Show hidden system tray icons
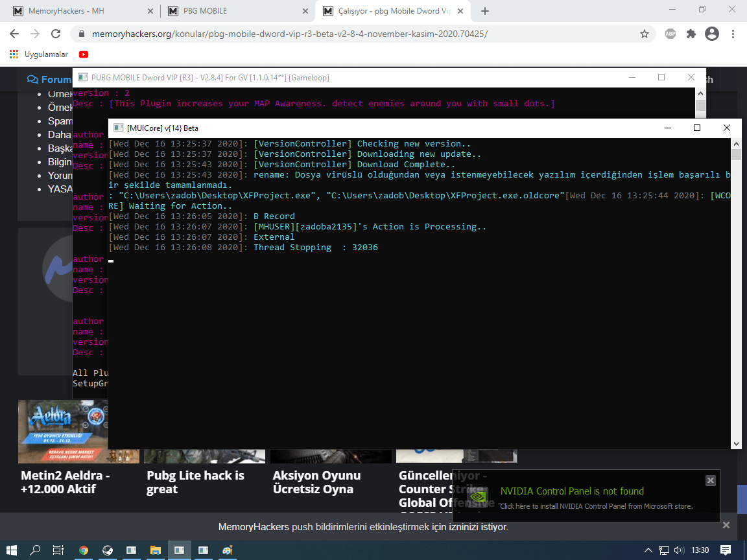747x560 pixels. (x=648, y=550)
